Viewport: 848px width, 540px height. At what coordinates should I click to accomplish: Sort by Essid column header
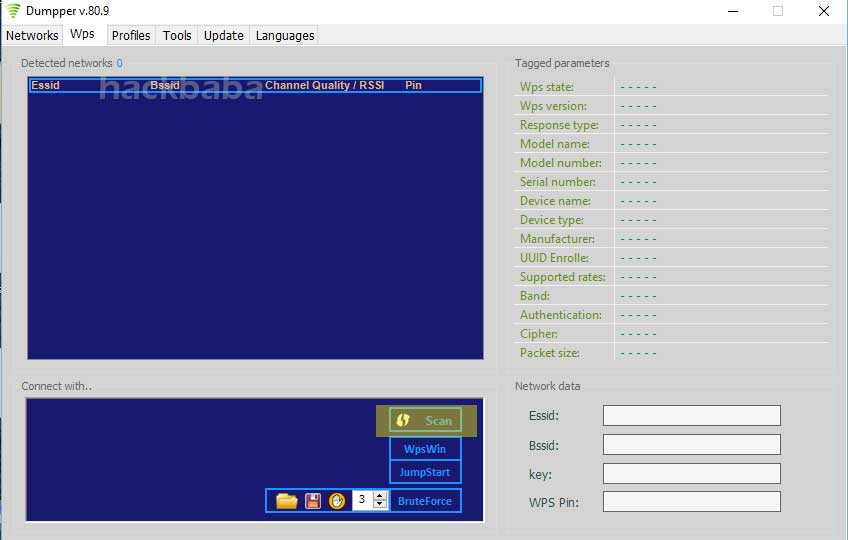coord(45,85)
